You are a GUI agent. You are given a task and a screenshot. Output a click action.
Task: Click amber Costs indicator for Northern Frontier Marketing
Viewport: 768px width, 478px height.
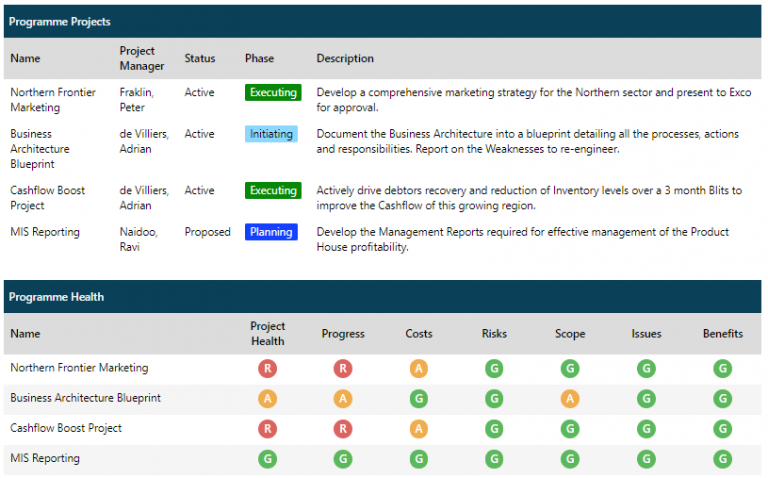(419, 368)
